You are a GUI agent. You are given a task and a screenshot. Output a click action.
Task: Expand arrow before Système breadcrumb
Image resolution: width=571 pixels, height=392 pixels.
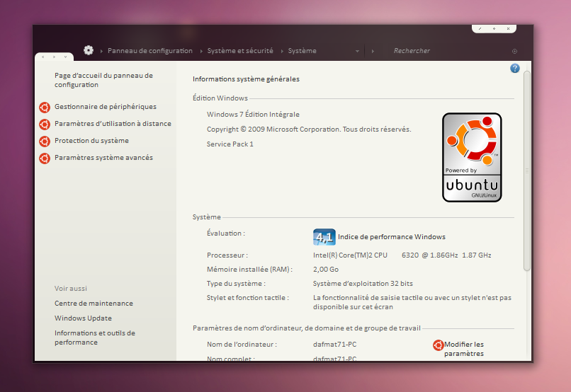click(x=282, y=51)
